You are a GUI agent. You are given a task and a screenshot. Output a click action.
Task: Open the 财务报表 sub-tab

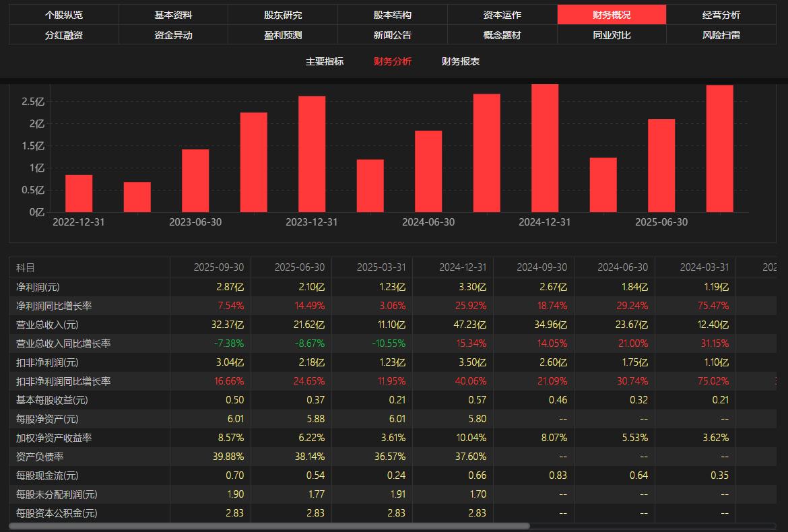(x=461, y=61)
